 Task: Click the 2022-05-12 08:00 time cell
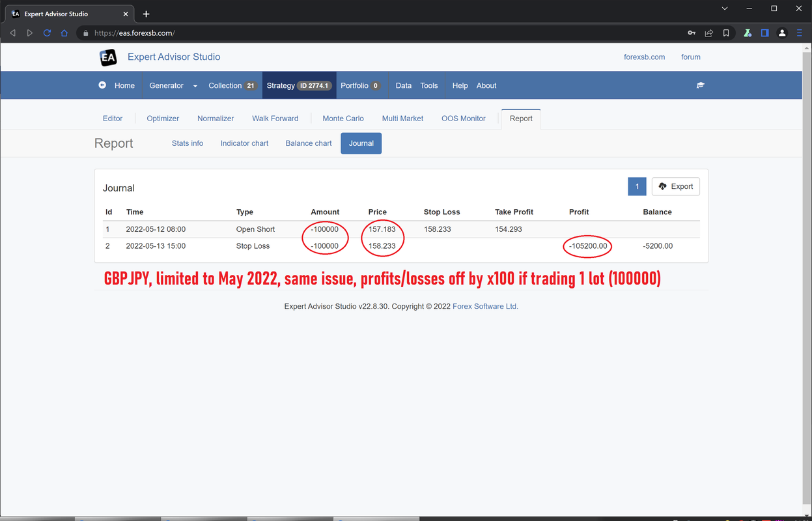click(x=156, y=229)
